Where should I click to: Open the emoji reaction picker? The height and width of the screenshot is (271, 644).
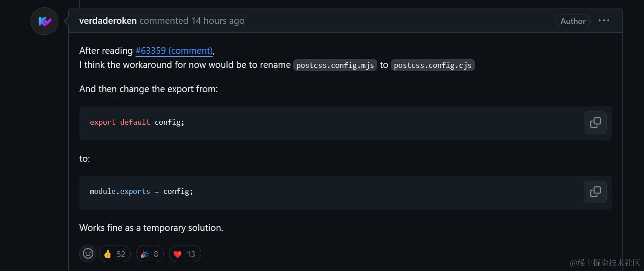tap(88, 253)
